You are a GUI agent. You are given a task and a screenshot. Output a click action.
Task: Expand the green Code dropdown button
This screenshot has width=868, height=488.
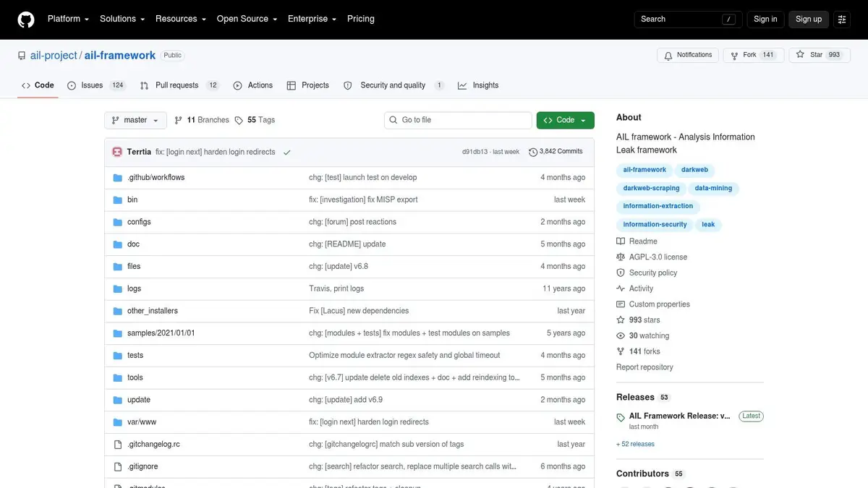click(x=566, y=120)
